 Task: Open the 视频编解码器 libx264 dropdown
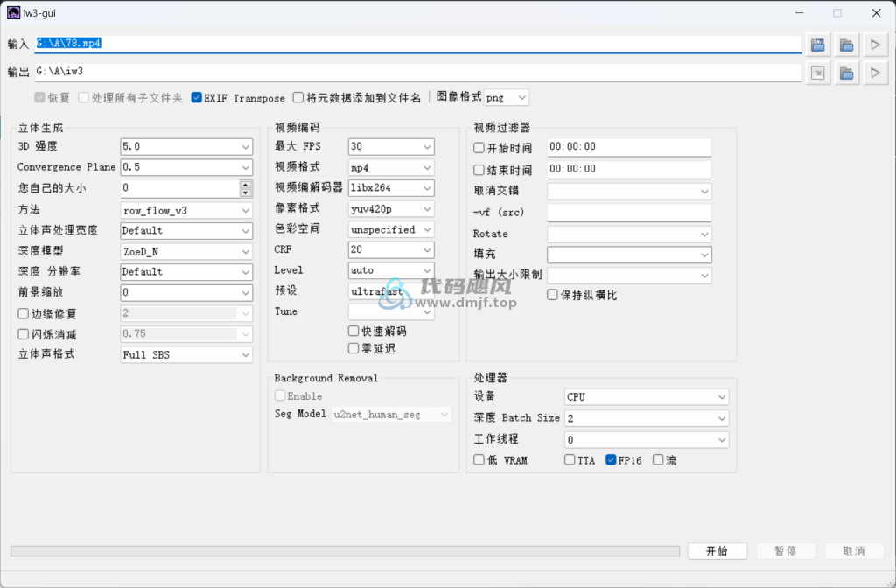pos(391,188)
